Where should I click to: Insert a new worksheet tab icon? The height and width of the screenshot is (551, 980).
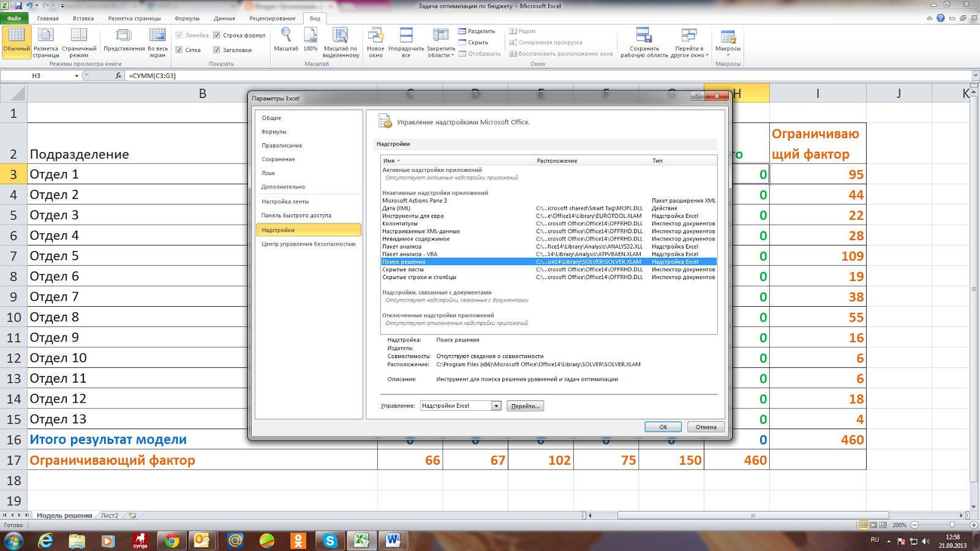[x=132, y=515]
